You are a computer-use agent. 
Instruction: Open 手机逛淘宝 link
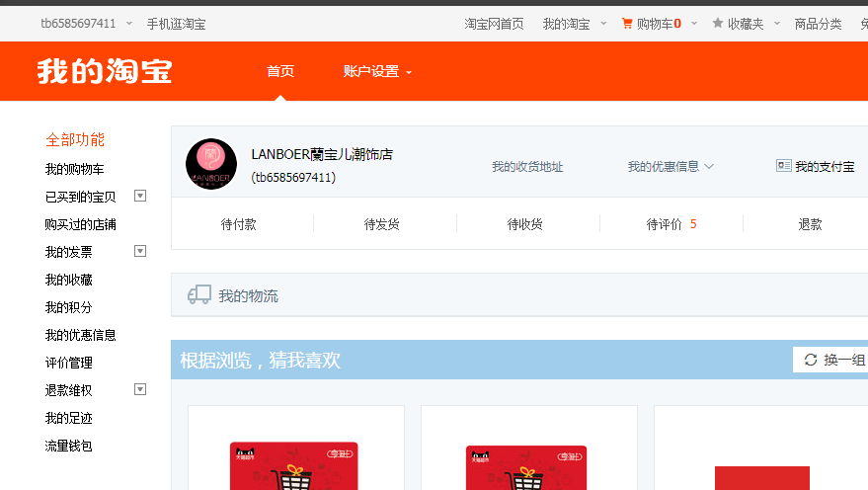pos(176,24)
